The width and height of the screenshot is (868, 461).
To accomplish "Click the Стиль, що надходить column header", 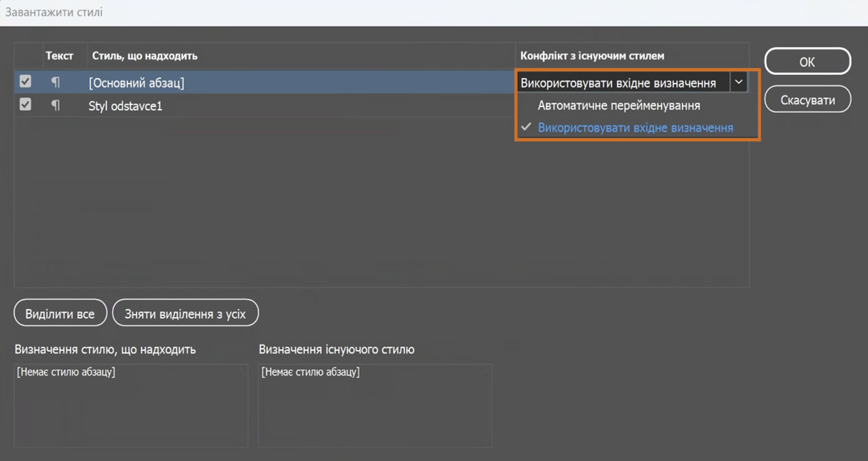I will [x=145, y=56].
